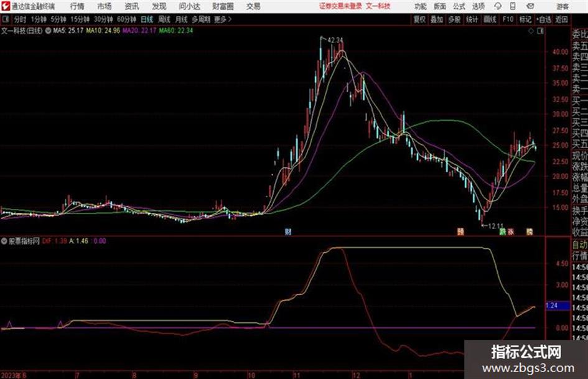
Task: Click the 自动 label in right panel
Action: (580, 245)
